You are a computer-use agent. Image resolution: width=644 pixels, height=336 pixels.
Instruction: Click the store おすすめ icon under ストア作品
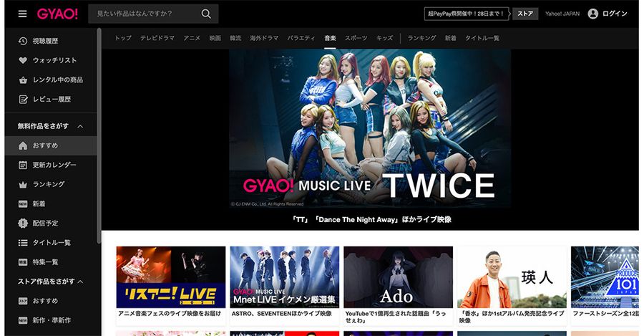[23, 301]
